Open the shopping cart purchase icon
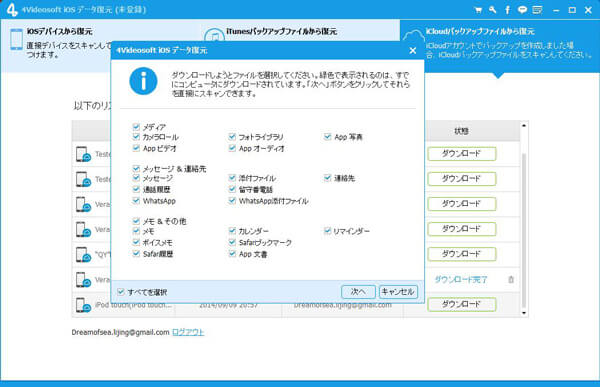The height and width of the screenshot is (387, 600). (x=478, y=10)
